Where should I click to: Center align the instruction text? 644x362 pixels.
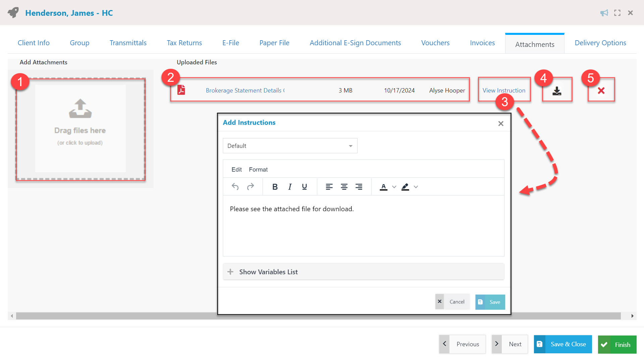[x=344, y=187]
